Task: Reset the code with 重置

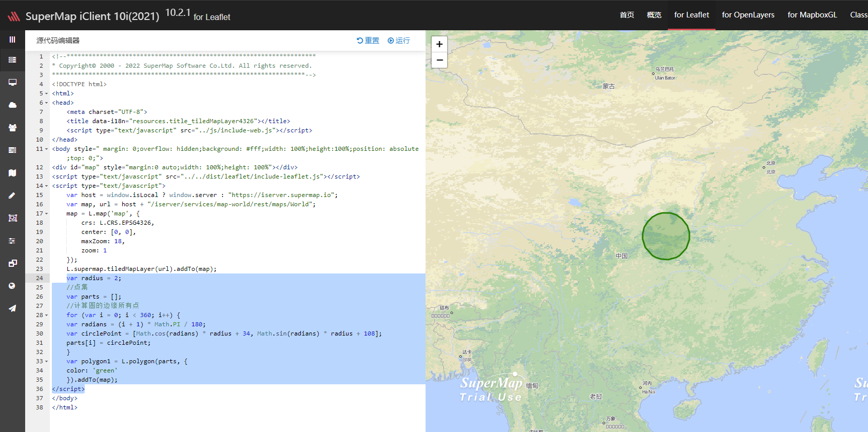Action: [x=368, y=41]
